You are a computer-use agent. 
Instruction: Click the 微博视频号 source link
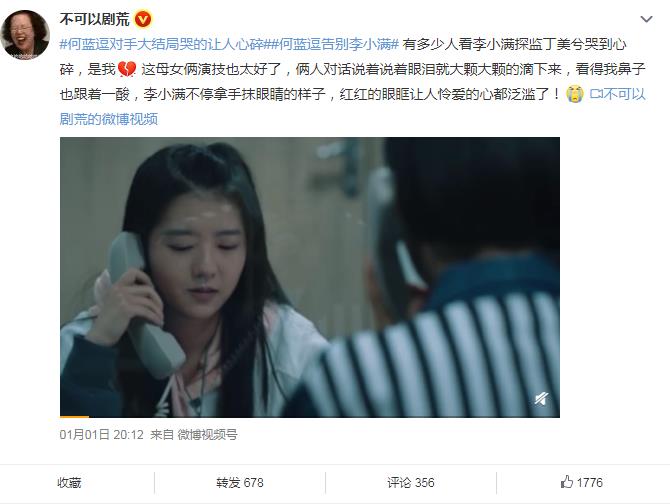click(207, 435)
